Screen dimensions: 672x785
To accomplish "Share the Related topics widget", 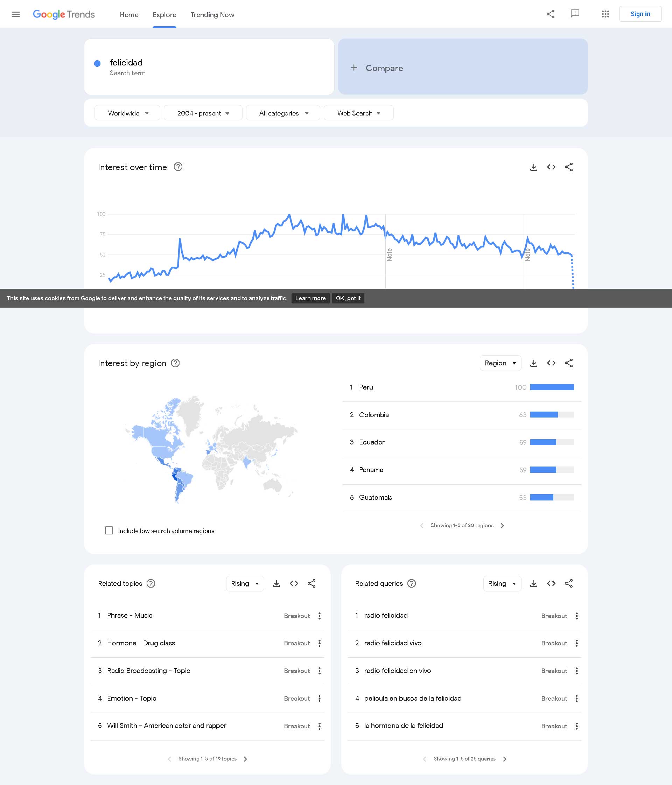I will [311, 583].
